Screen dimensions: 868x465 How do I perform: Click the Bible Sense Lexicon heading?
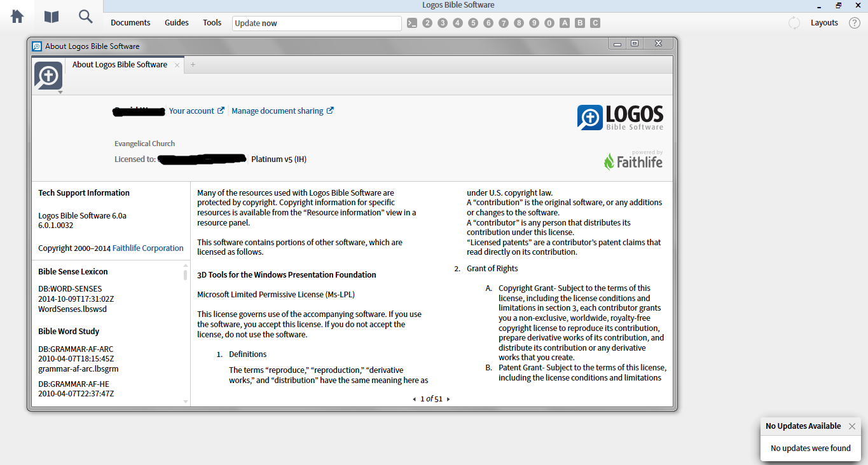[73, 272]
